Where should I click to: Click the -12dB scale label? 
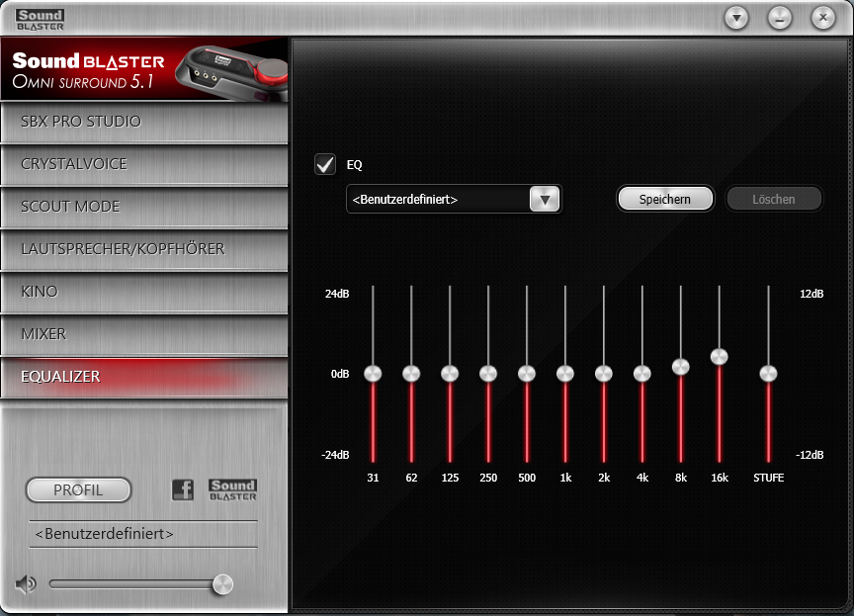coord(810,455)
